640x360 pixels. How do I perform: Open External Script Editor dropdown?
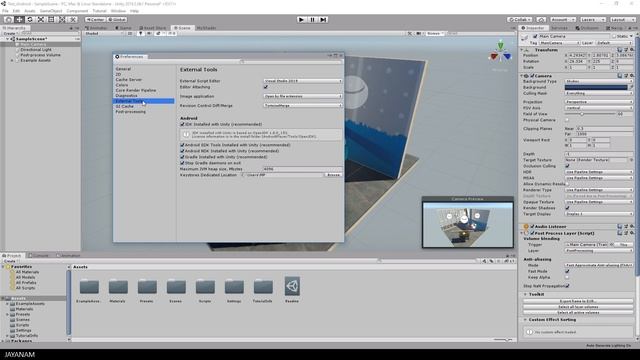[x=302, y=81]
